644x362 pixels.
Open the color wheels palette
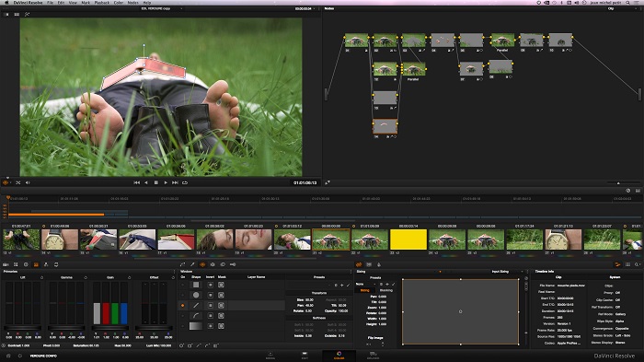click(x=26, y=264)
